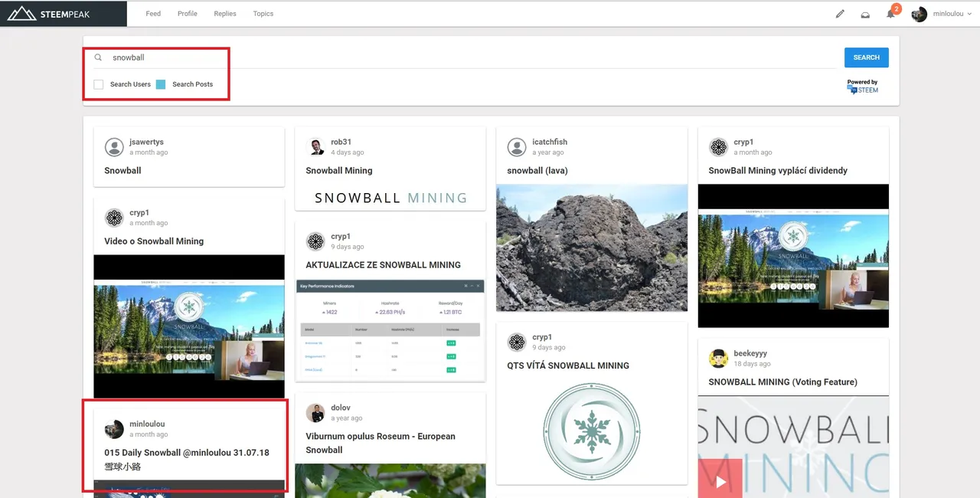The width and height of the screenshot is (980, 498).
Task: Click the SteemPeak logo
Action: (49, 13)
